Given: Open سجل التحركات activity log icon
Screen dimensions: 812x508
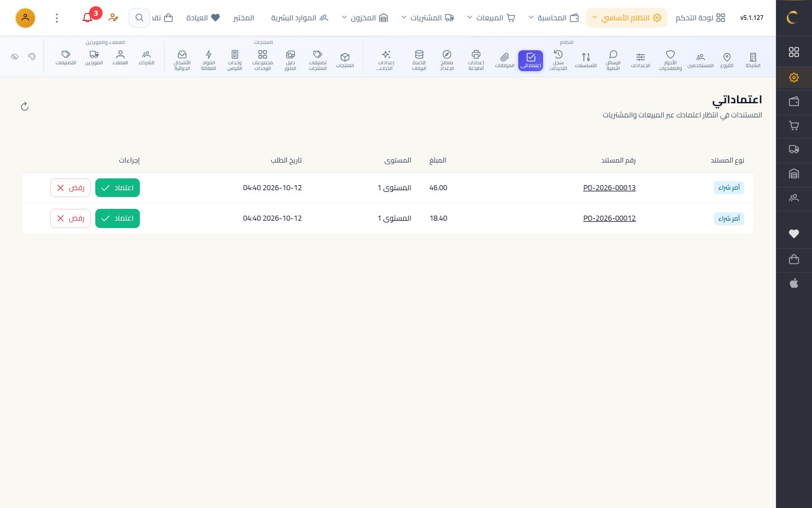Looking at the screenshot, I should point(558,60).
